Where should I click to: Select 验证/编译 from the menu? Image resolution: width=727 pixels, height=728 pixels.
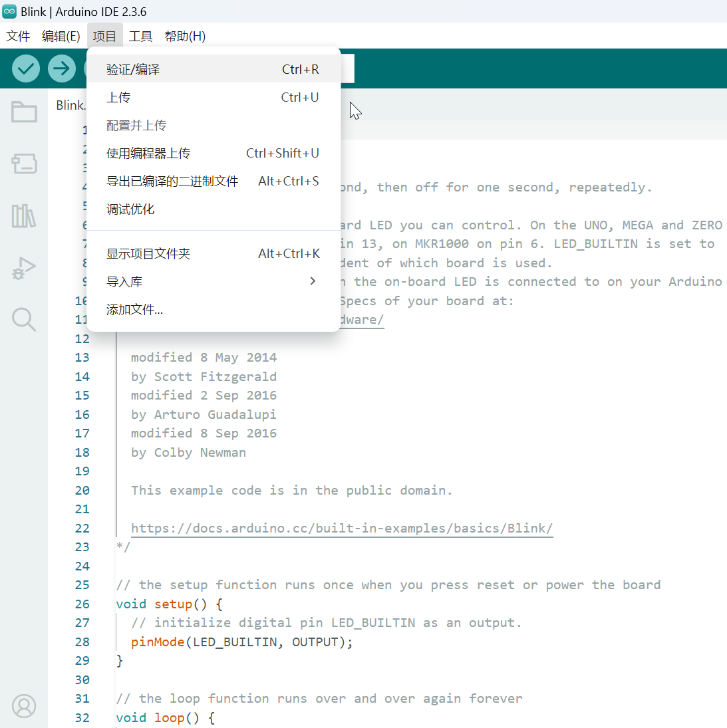[133, 70]
